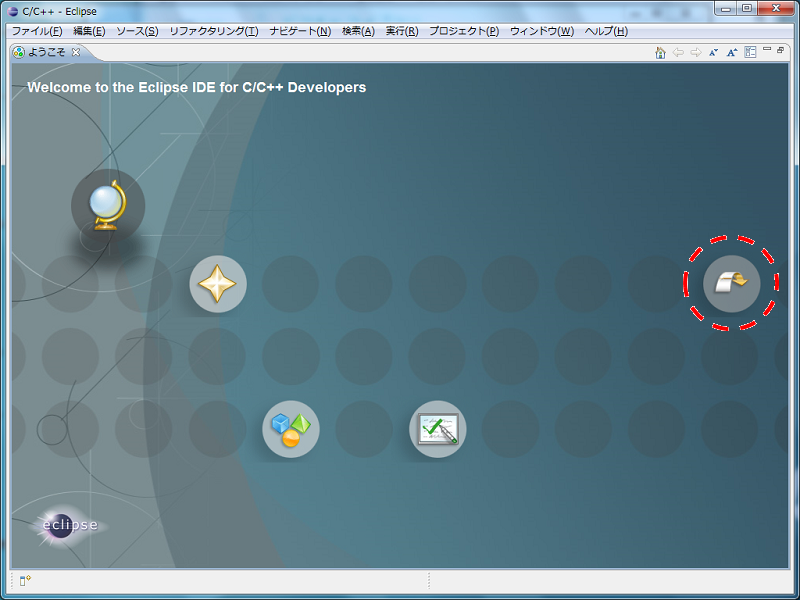Go to Workbench arrow icon

click(x=732, y=284)
